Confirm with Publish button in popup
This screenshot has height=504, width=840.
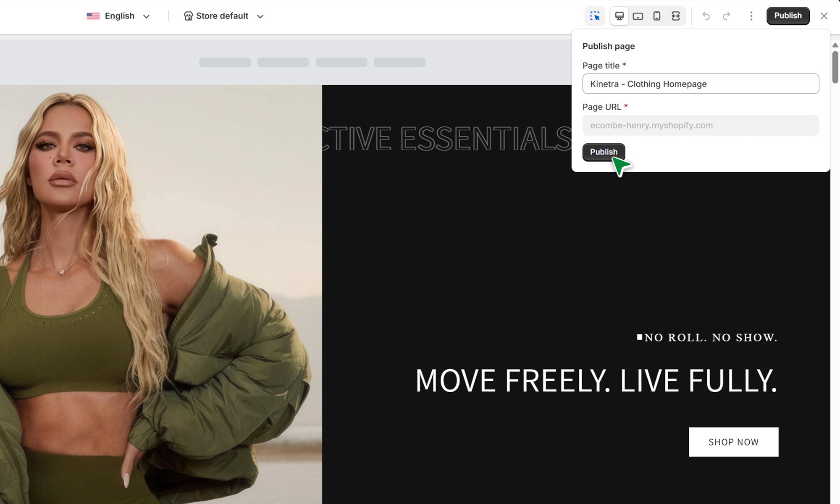pyautogui.click(x=604, y=152)
